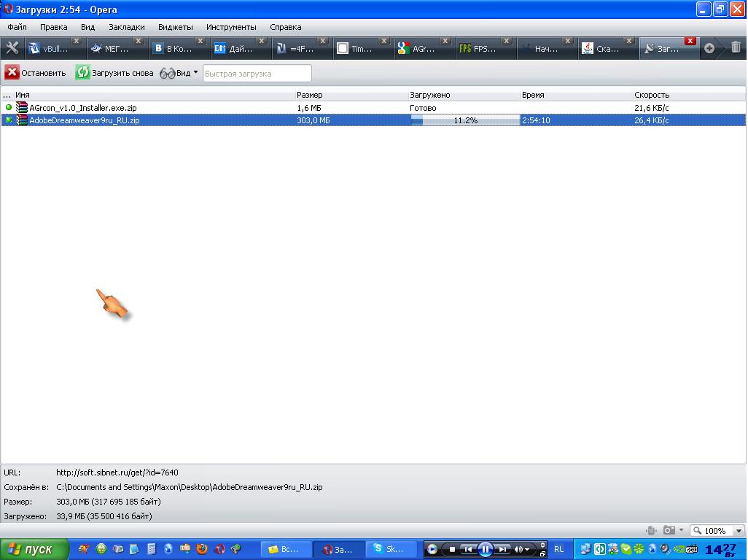Click the 11.2% download progress bar
The height and width of the screenshot is (560, 748).
tap(465, 120)
